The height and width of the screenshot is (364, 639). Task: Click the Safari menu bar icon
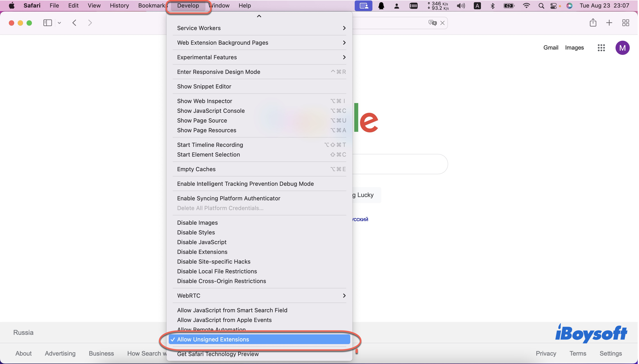(x=31, y=5)
